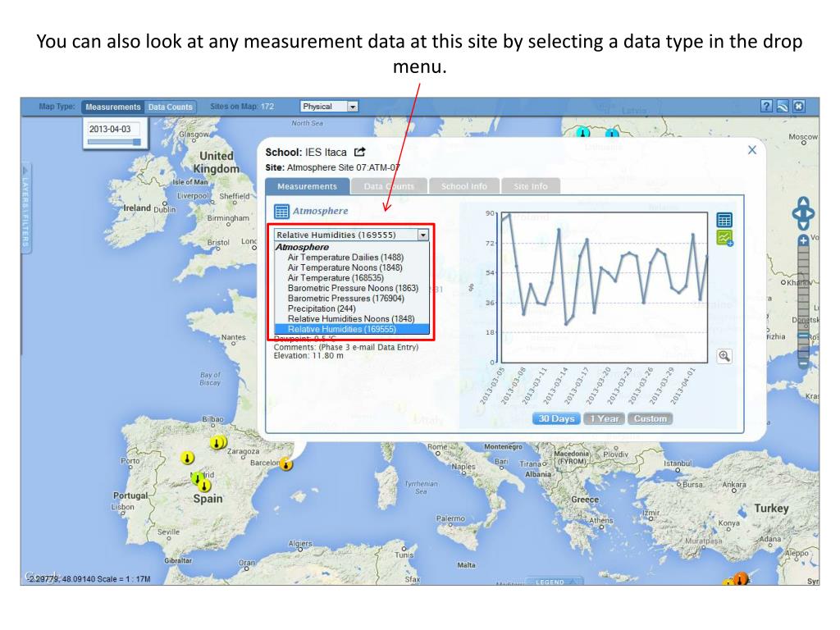Viewport: 840px width, 630px height.
Task: Click the Atmosphere group header in list
Action: pos(302,247)
